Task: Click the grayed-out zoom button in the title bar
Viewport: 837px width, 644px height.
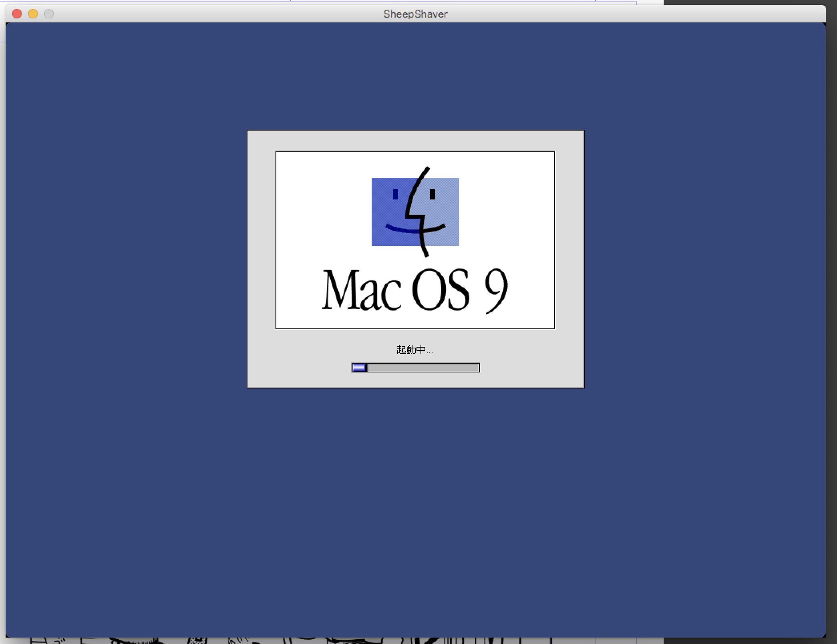Action: coord(49,14)
